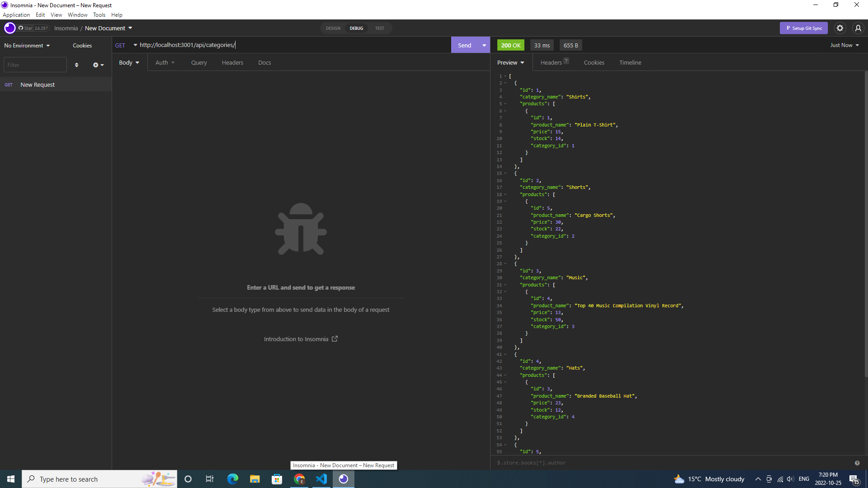Viewport: 868px width, 488px height.
Task: Open the GET method dropdown
Action: pyautogui.click(x=125, y=45)
